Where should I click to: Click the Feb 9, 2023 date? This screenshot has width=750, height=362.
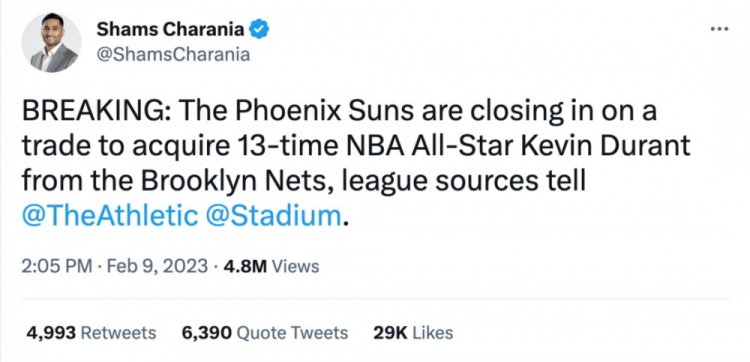pos(157,266)
